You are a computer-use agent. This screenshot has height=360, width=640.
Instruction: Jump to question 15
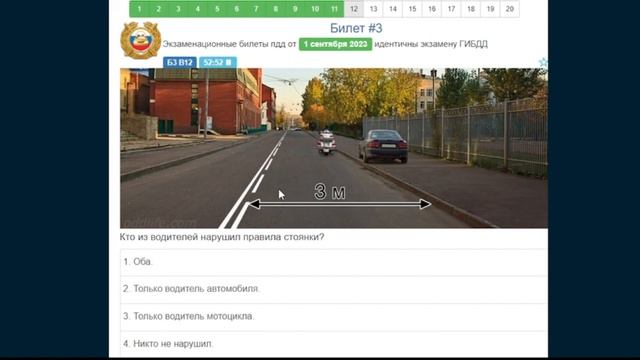pos(412,9)
